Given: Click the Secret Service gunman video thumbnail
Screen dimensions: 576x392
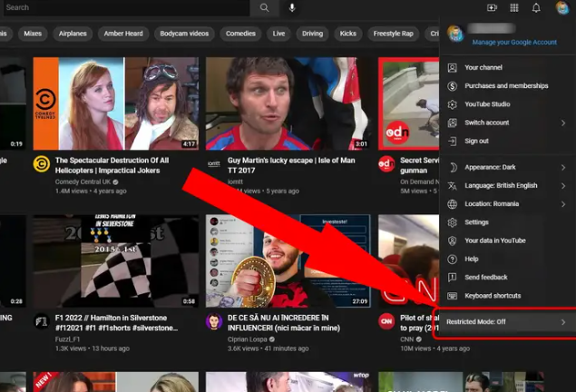Looking at the screenshot, I should click(x=409, y=103).
